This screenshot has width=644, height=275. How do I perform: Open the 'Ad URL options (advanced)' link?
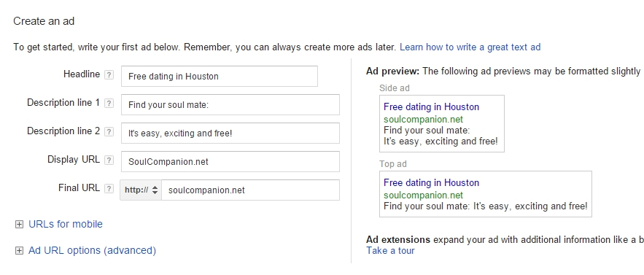click(92, 250)
